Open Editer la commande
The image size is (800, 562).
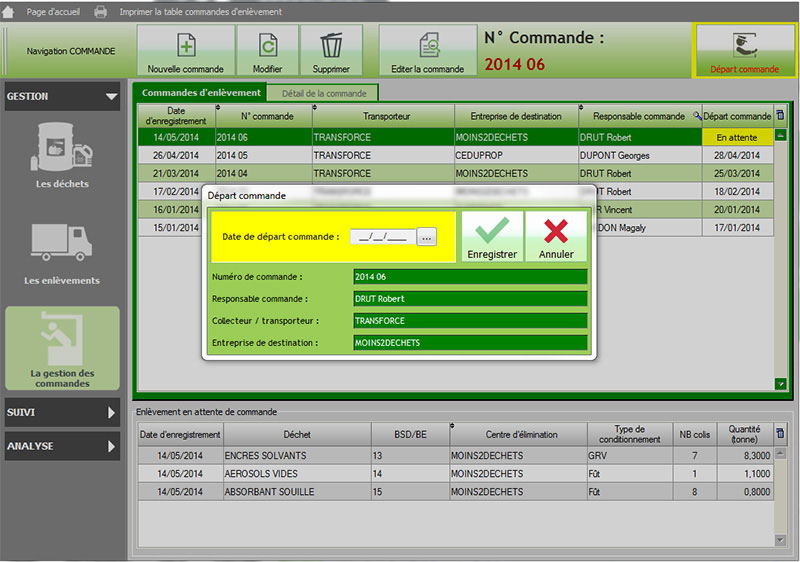(x=428, y=50)
